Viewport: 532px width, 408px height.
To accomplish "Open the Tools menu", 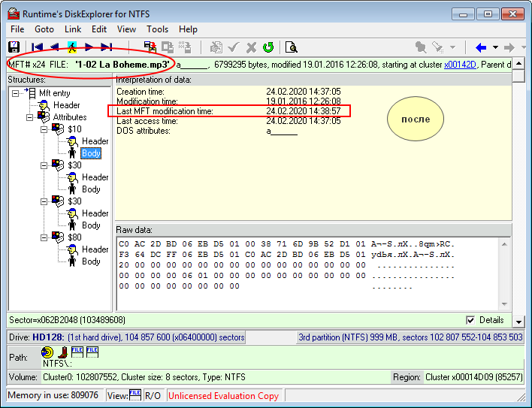I will pyautogui.click(x=157, y=29).
